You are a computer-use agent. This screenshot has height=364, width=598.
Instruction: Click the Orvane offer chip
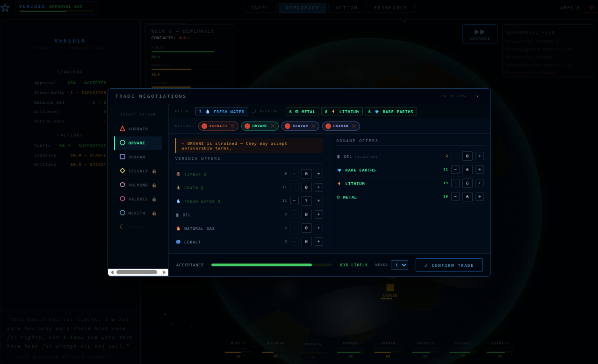click(x=260, y=126)
